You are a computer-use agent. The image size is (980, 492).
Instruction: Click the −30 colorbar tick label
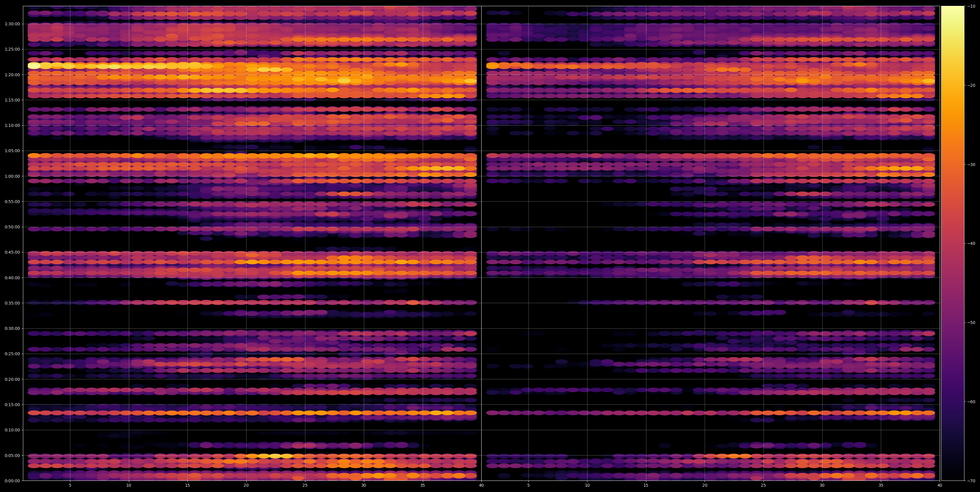[x=971, y=164]
